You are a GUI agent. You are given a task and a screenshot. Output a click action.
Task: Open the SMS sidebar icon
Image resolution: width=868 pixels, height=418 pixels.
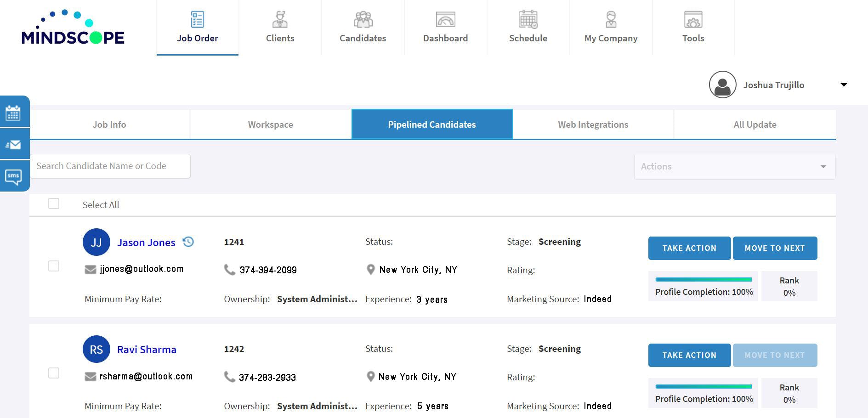pos(13,177)
